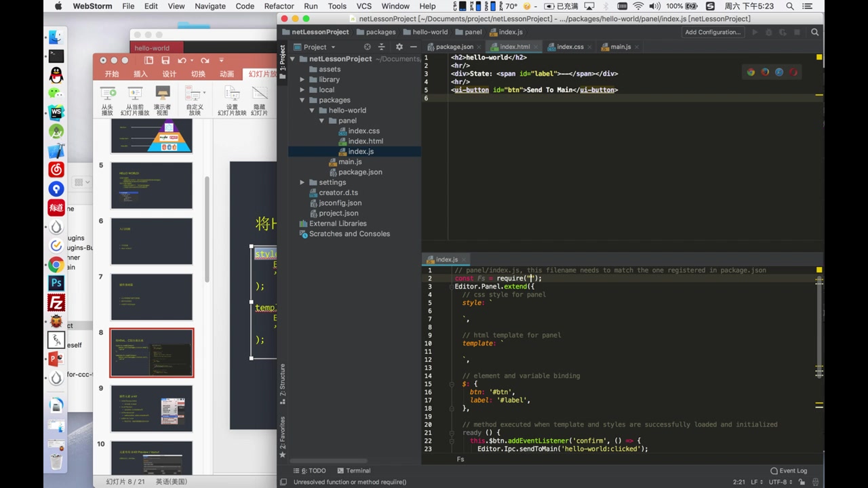Screen dimensions: 868x488
Task: Click Search Everywhere magnifier in WebStorm toolbar
Action: pyautogui.click(x=814, y=32)
